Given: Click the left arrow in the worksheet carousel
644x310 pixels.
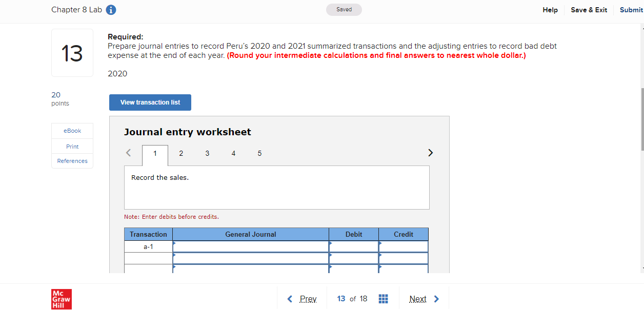Looking at the screenshot, I should [128, 152].
